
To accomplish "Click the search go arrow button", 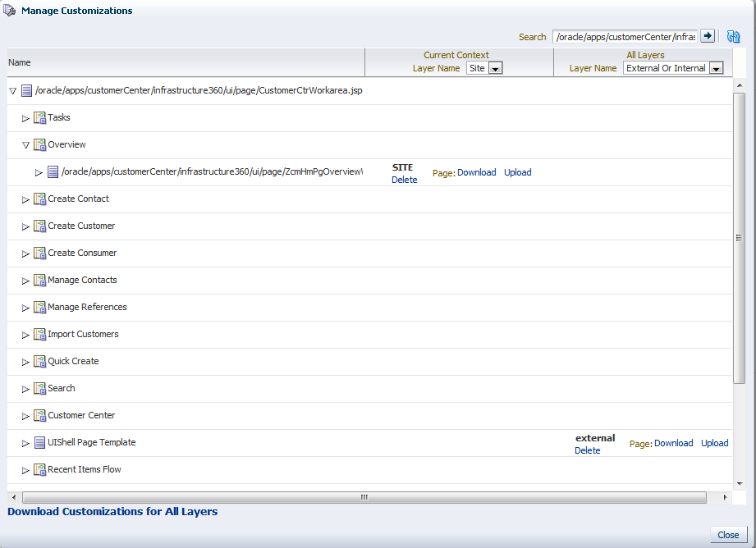I will [708, 36].
